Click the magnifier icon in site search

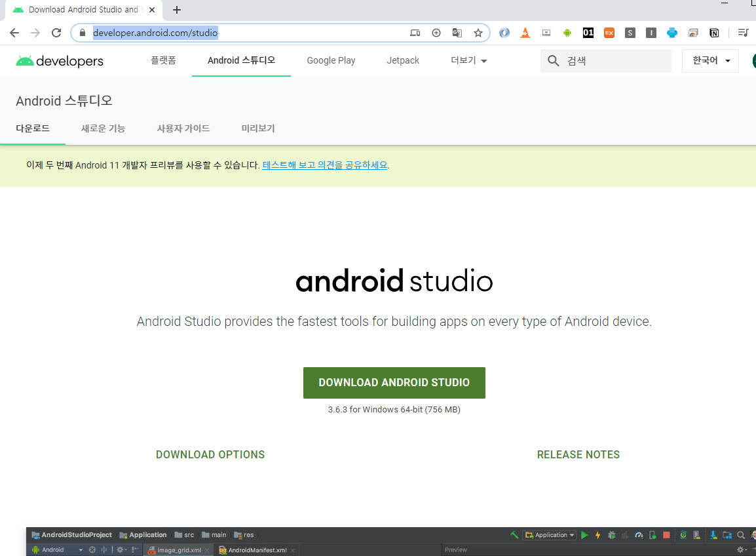[x=554, y=61]
